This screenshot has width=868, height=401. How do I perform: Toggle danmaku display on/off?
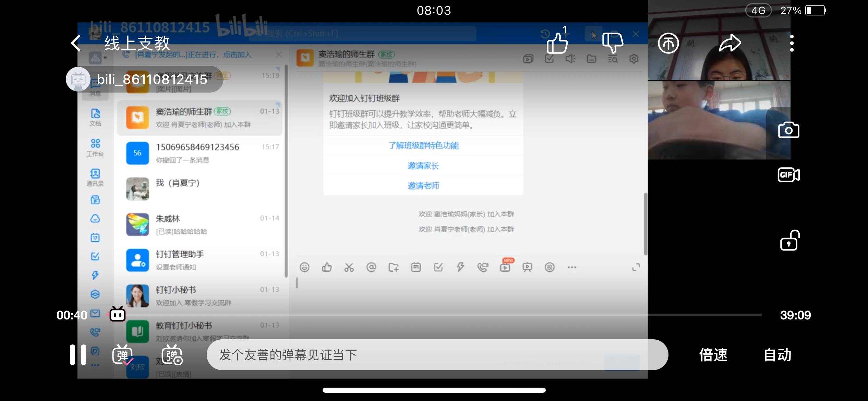pos(122,355)
